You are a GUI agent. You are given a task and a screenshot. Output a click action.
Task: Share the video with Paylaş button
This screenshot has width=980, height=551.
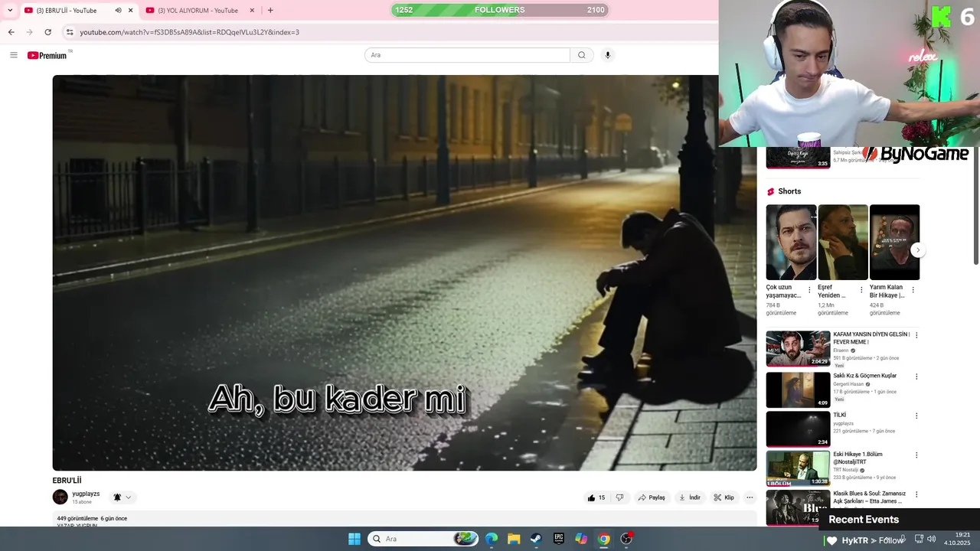pyautogui.click(x=652, y=497)
